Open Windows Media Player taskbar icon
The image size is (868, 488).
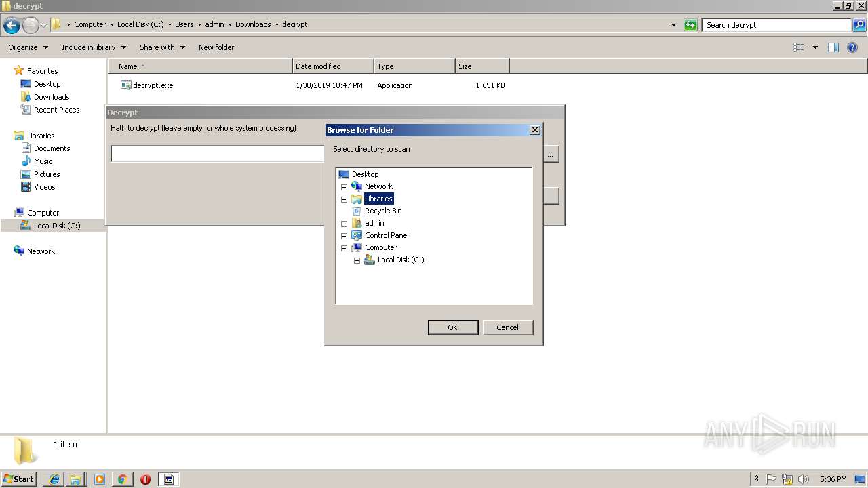tap(100, 479)
